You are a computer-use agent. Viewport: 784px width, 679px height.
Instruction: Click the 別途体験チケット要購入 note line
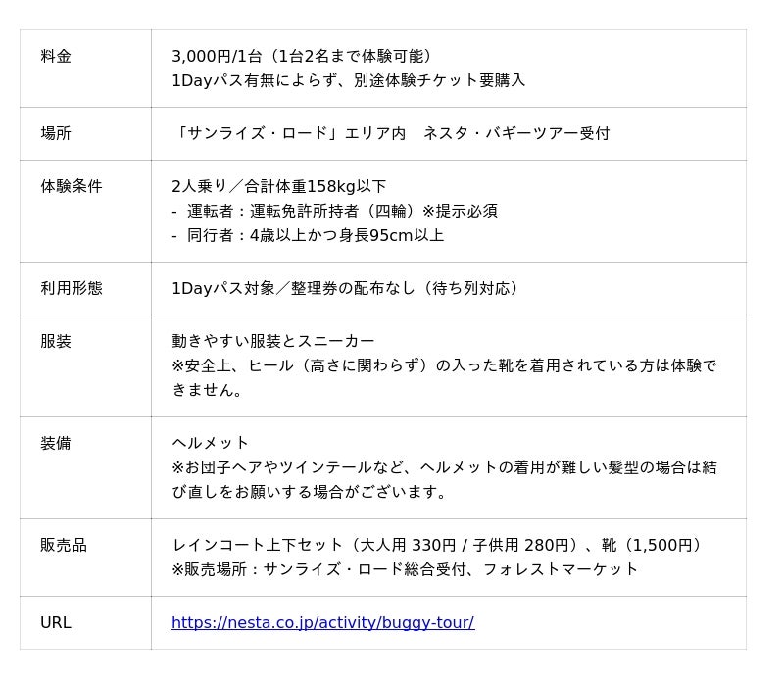[348, 80]
